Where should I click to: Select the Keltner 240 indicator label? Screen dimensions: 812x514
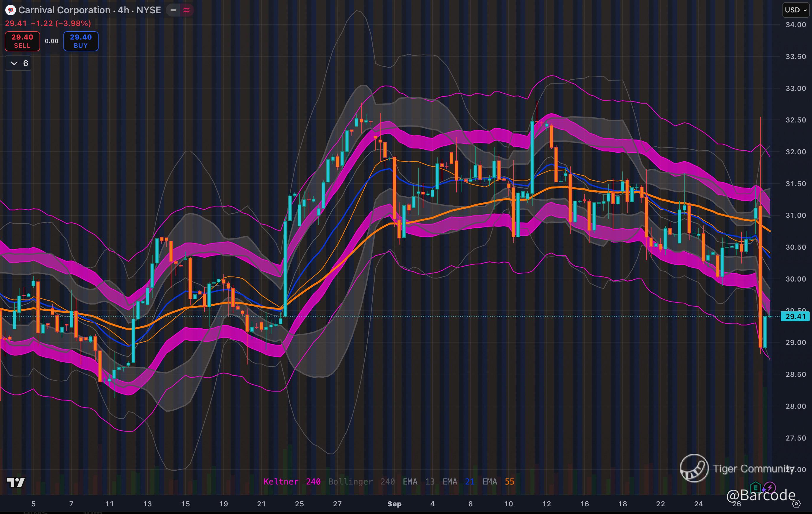click(x=292, y=482)
